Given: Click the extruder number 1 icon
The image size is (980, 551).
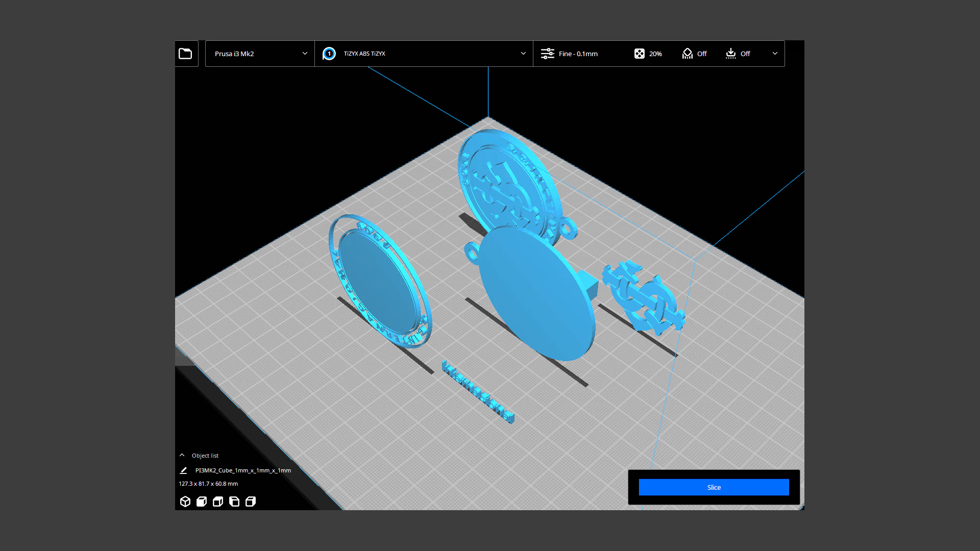Looking at the screenshot, I should click(x=329, y=54).
